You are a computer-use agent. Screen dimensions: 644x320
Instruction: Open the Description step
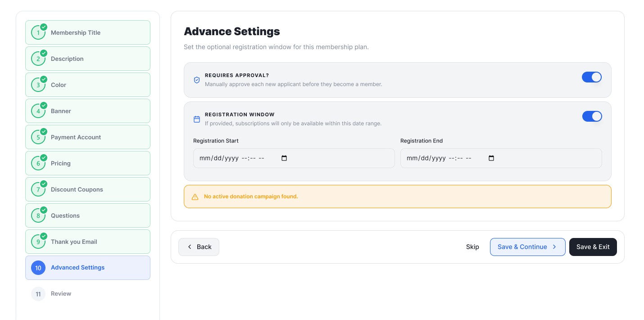tap(88, 59)
